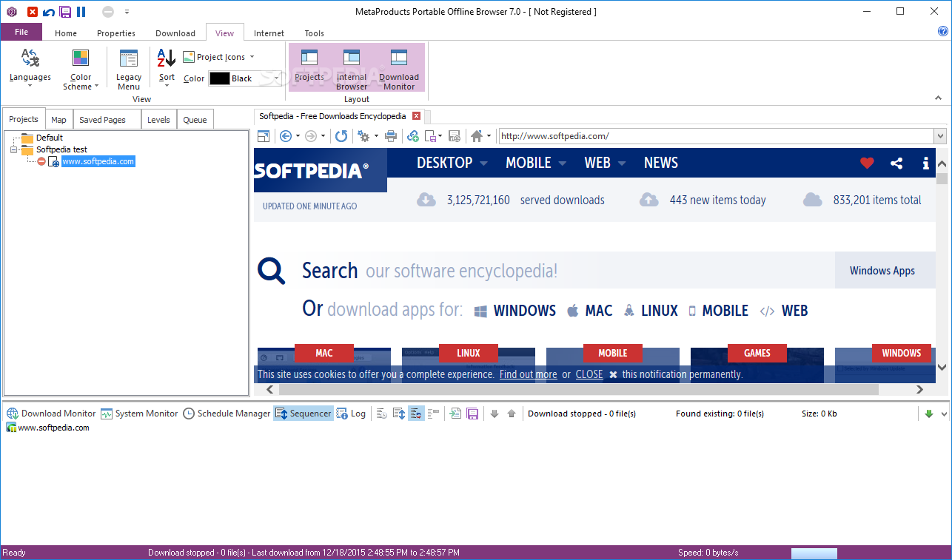Open the back history dropdown arrow
Viewport: 952px width, 560px height.
298,136
